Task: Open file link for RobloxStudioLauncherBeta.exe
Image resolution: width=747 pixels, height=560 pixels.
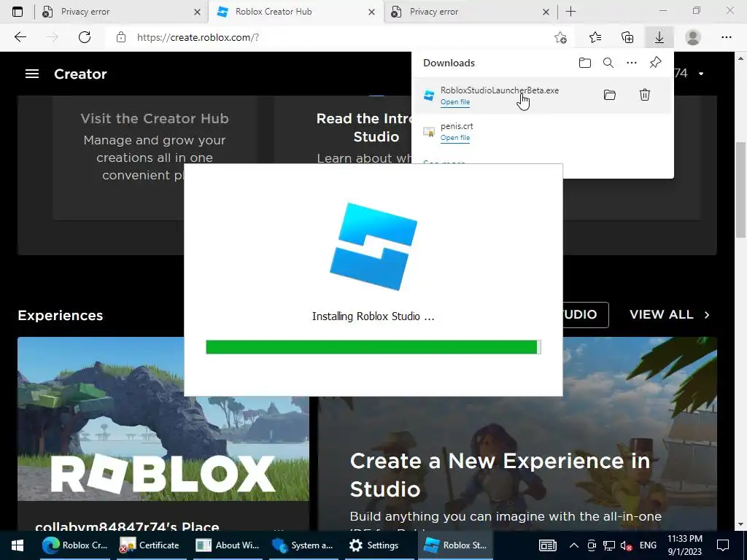Action: coord(455,102)
